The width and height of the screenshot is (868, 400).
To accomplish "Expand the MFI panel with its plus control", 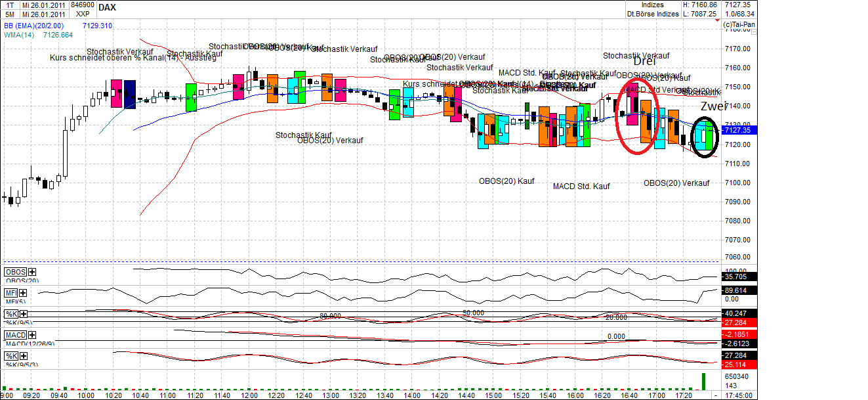I will point(23,293).
